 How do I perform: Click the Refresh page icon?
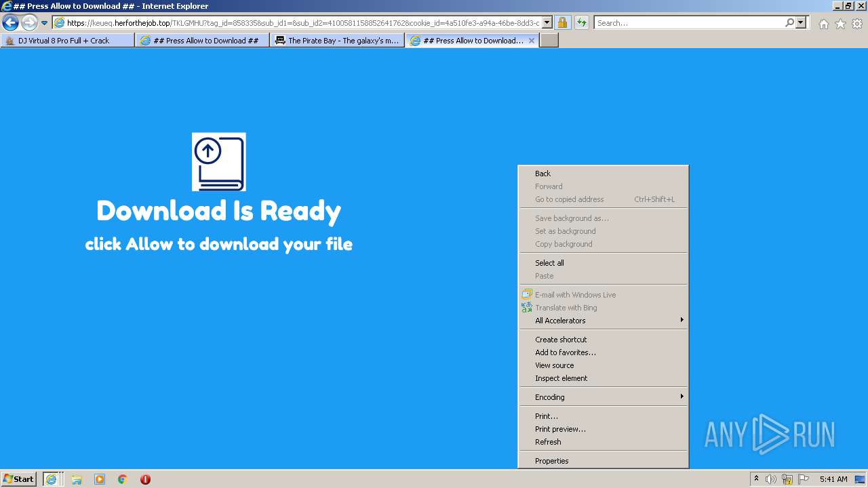[x=582, y=23]
